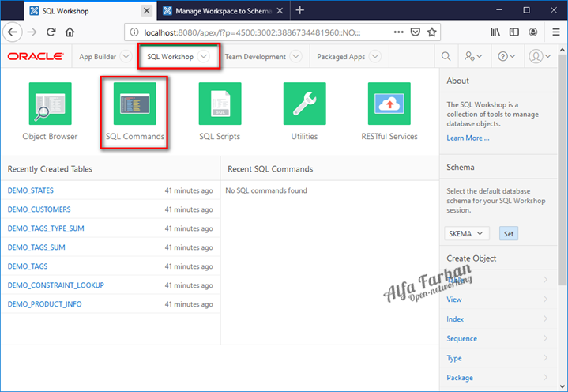Open the Firefox Library icon

(x=495, y=32)
